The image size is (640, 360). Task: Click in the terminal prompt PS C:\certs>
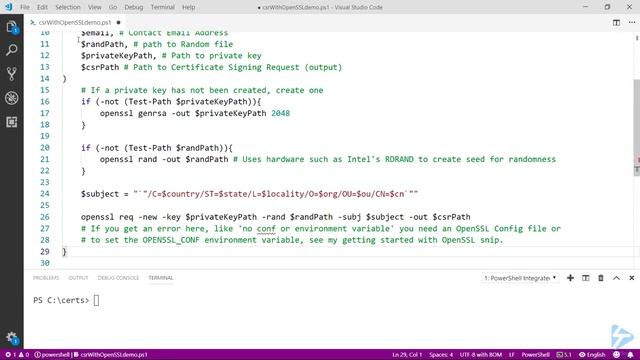61,300
